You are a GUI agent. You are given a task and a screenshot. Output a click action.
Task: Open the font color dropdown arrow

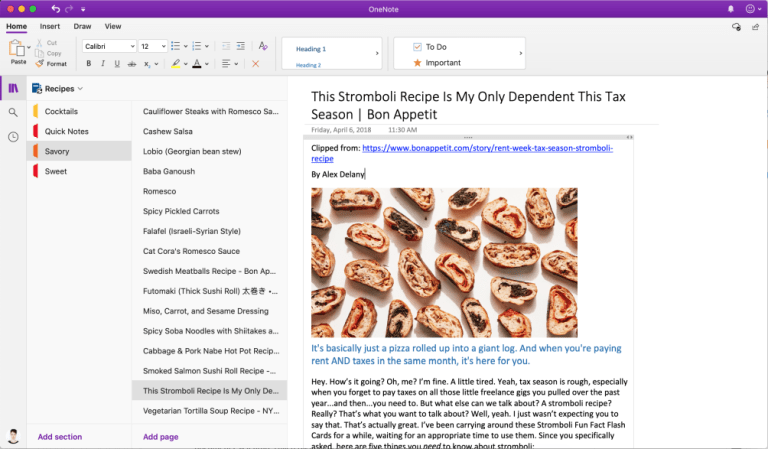(207, 64)
